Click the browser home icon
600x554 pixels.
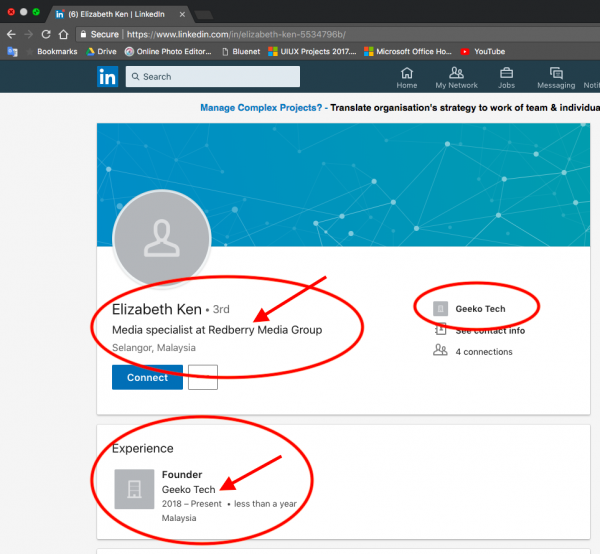click(64, 33)
